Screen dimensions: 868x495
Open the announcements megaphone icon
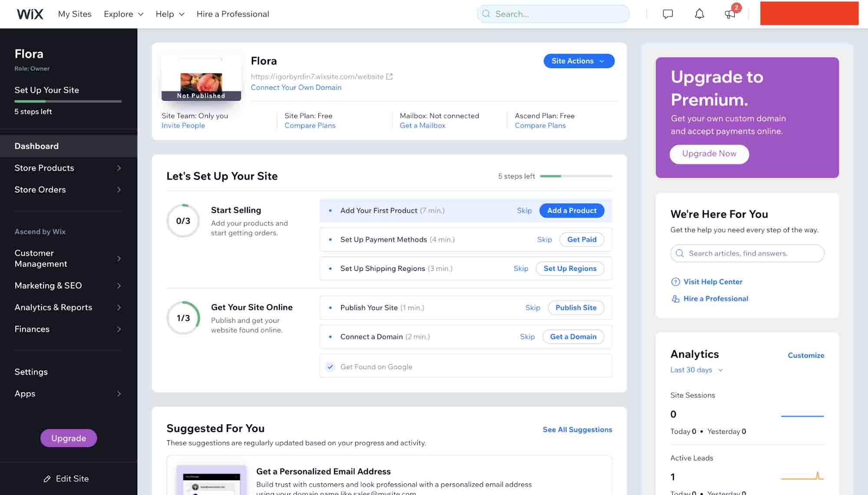[730, 14]
